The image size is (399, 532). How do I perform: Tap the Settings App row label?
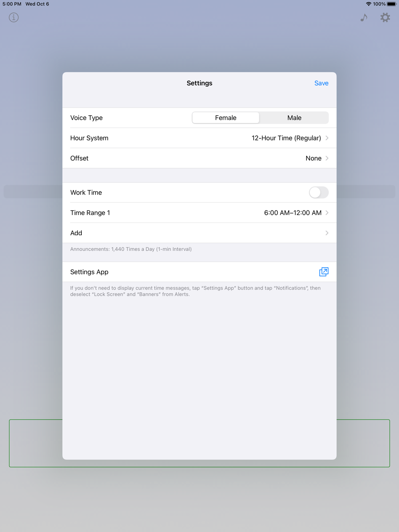click(89, 272)
